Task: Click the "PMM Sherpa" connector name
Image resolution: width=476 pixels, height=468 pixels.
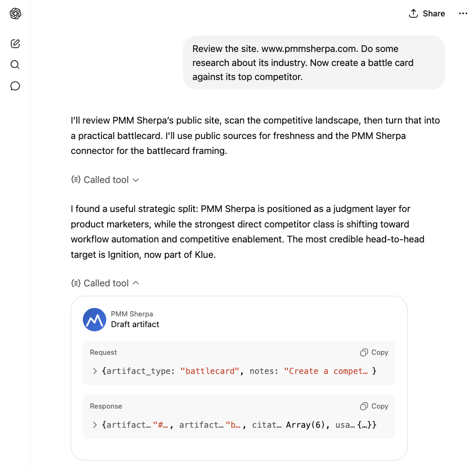Action: (x=132, y=314)
